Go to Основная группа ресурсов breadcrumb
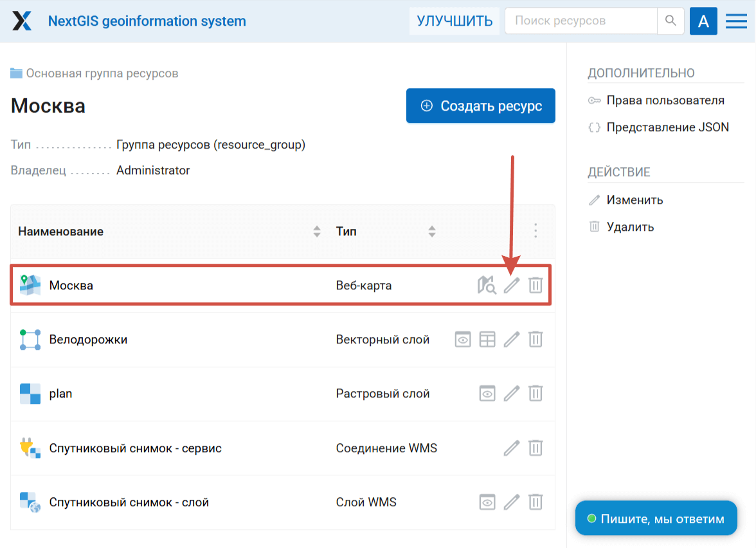Image resolution: width=756 pixels, height=548 pixels. tap(102, 73)
